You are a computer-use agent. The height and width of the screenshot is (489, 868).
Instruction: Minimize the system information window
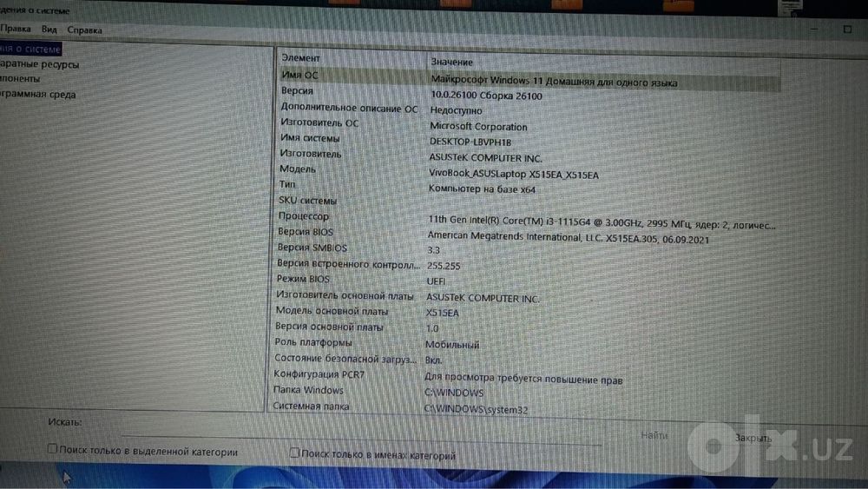click(x=814, y=28)
